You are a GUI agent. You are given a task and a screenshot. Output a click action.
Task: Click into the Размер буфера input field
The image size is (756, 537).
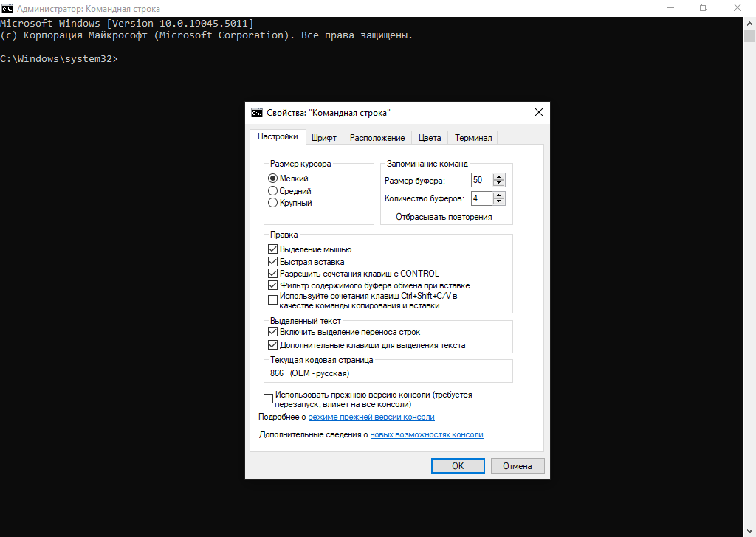(481, 181)
